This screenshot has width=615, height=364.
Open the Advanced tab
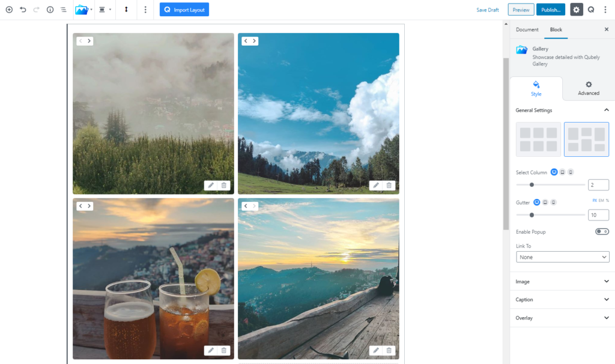point(589,89)
